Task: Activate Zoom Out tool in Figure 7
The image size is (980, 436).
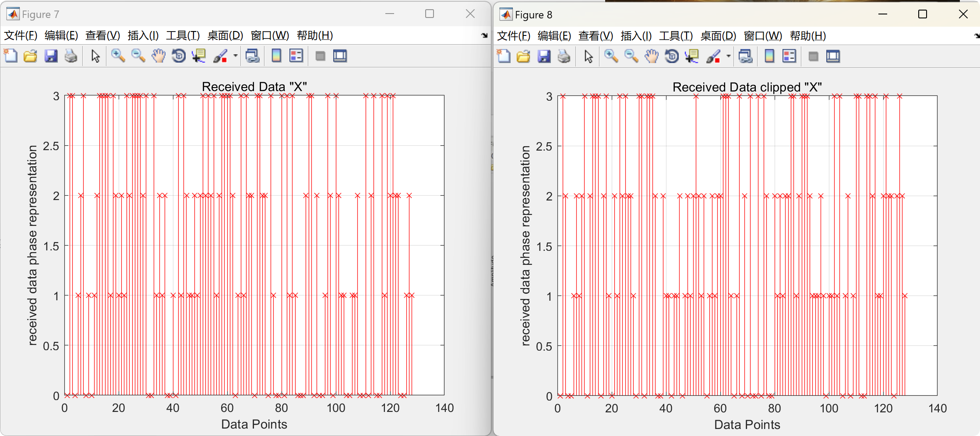Action: [138, 56]
